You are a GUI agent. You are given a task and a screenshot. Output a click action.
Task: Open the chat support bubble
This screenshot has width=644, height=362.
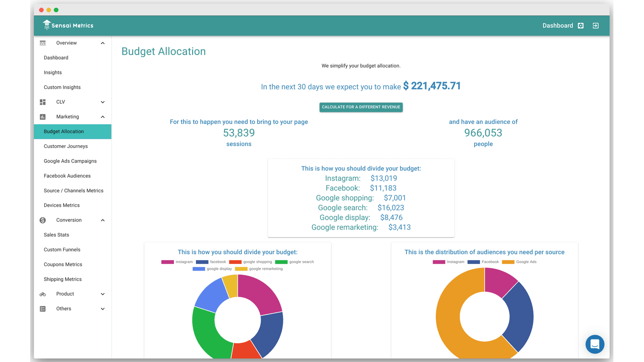595,344
